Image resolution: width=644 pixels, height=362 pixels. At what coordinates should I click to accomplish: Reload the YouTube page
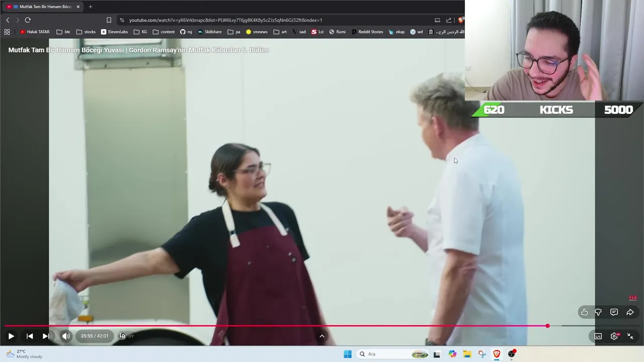click(x=28, y=20)
